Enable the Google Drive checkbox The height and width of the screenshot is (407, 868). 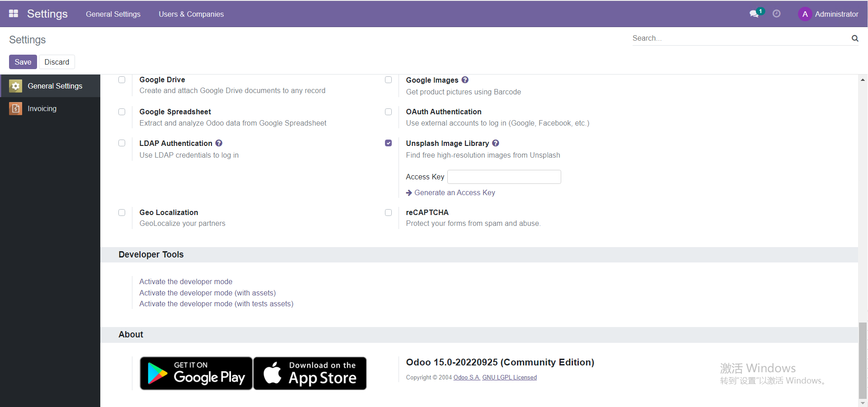click(122, 80)
